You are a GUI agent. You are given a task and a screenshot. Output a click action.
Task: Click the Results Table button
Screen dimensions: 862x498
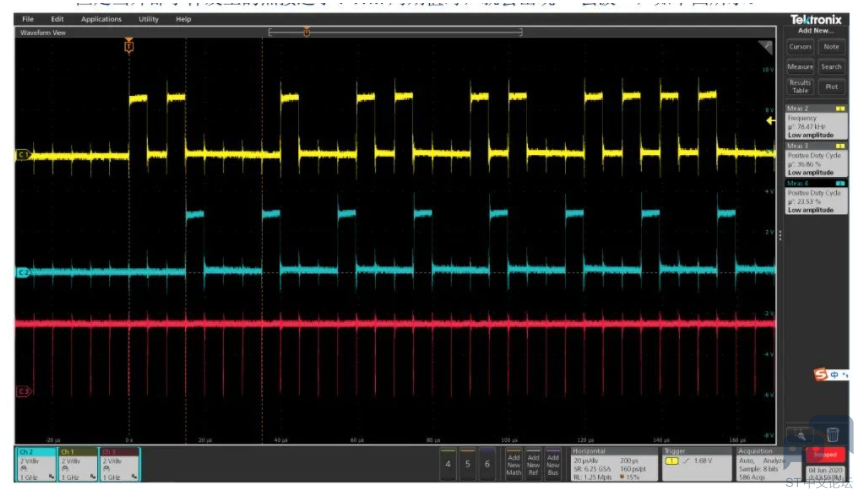pos(800,87)
